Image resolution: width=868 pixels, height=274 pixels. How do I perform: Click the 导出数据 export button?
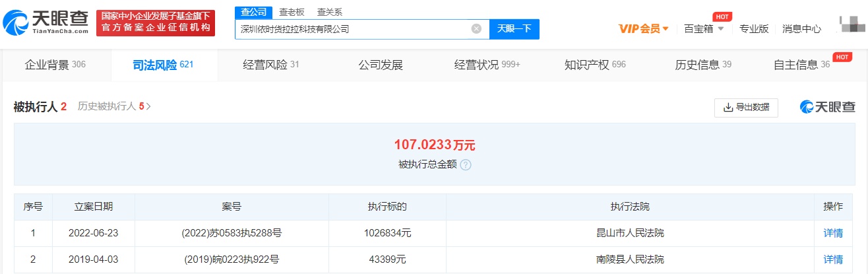pos(746,108)
